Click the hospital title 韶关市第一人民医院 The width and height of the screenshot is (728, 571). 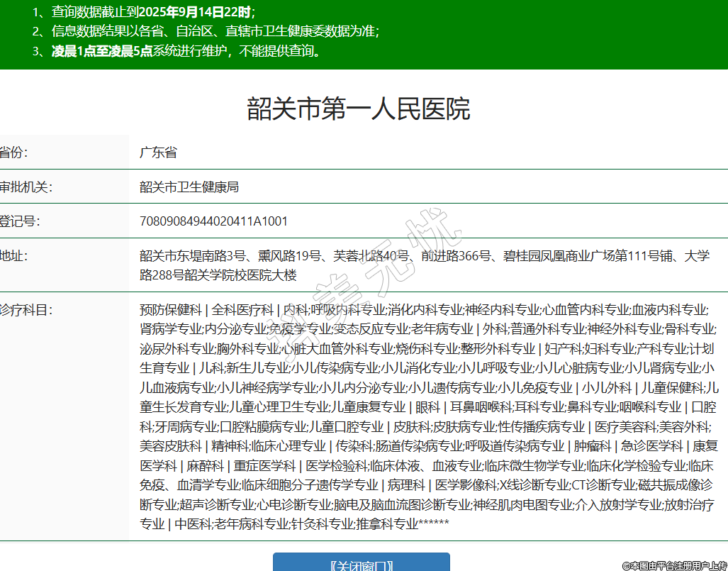[358, 109]
